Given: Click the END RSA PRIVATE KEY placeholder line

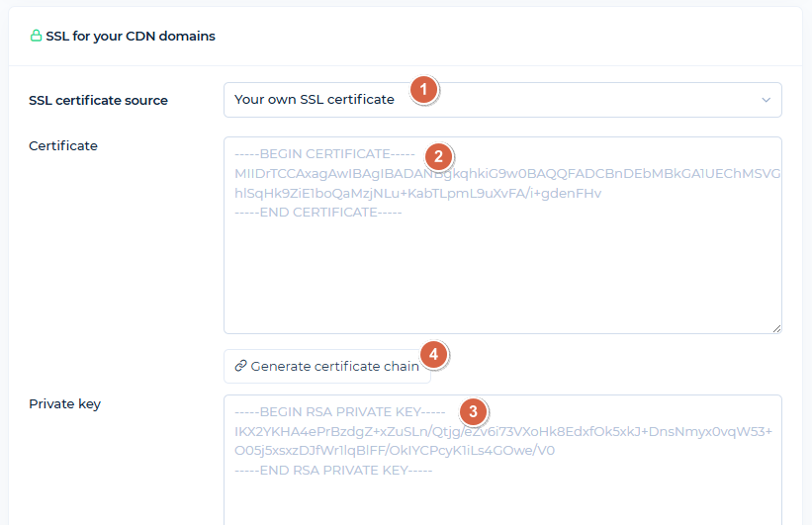Looking at the screenshot, I should click(333, 470).
